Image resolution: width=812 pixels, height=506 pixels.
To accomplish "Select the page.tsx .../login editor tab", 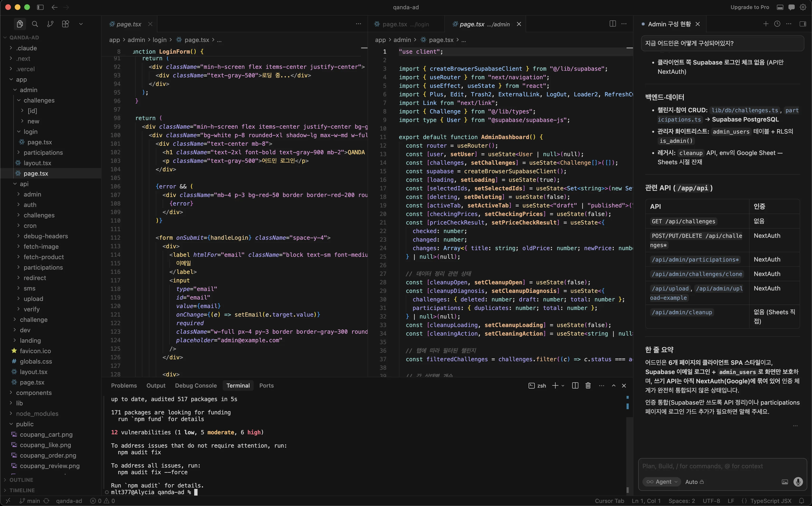I will click(x=406, y=24).
